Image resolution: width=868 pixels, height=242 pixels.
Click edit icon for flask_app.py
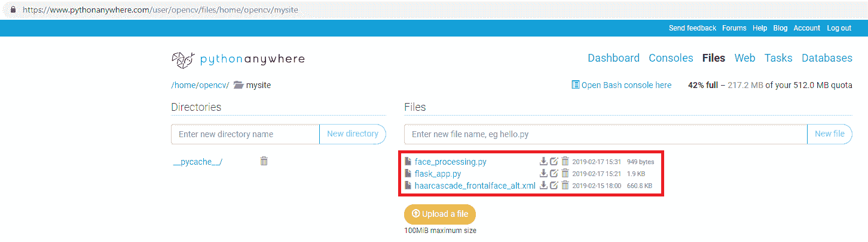(554, 174)
